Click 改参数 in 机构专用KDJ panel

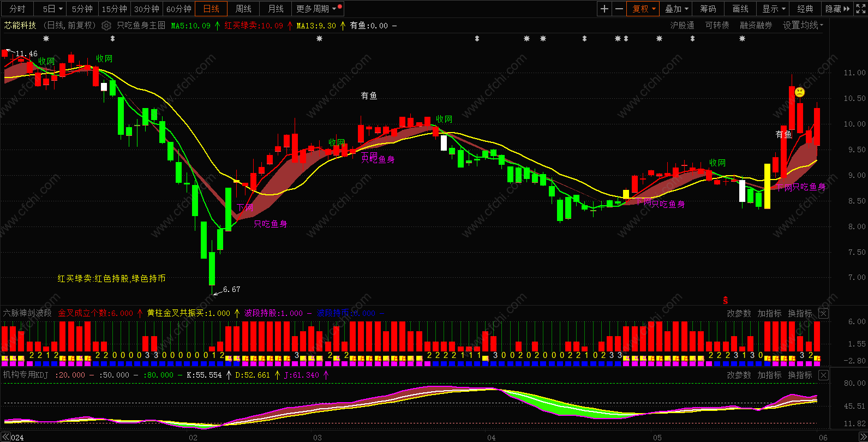739,375
